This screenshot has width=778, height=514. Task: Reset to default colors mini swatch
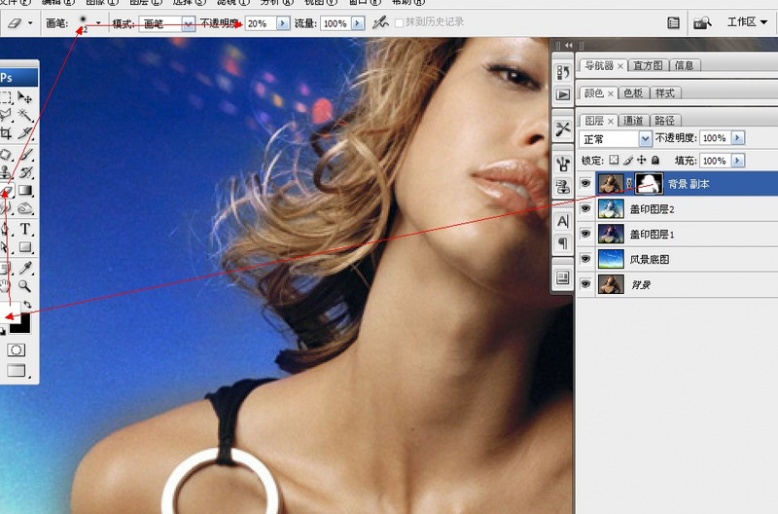(x=3, y=331)
